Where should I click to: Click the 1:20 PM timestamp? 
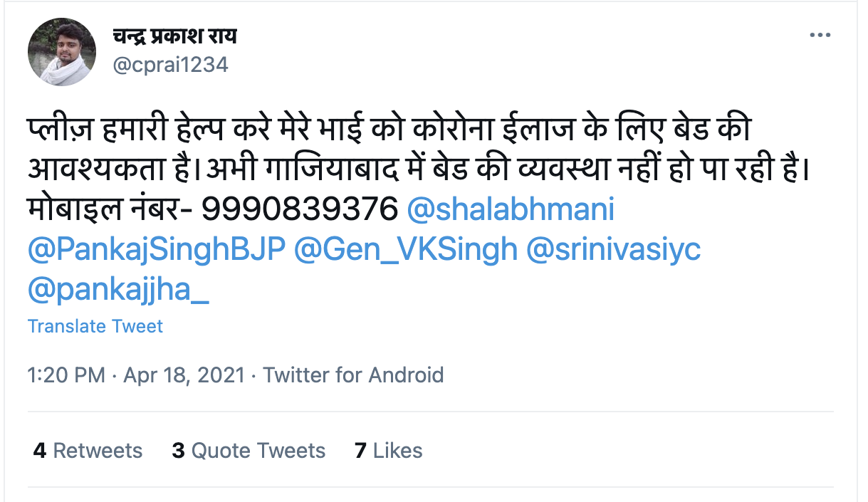[66, 375]
